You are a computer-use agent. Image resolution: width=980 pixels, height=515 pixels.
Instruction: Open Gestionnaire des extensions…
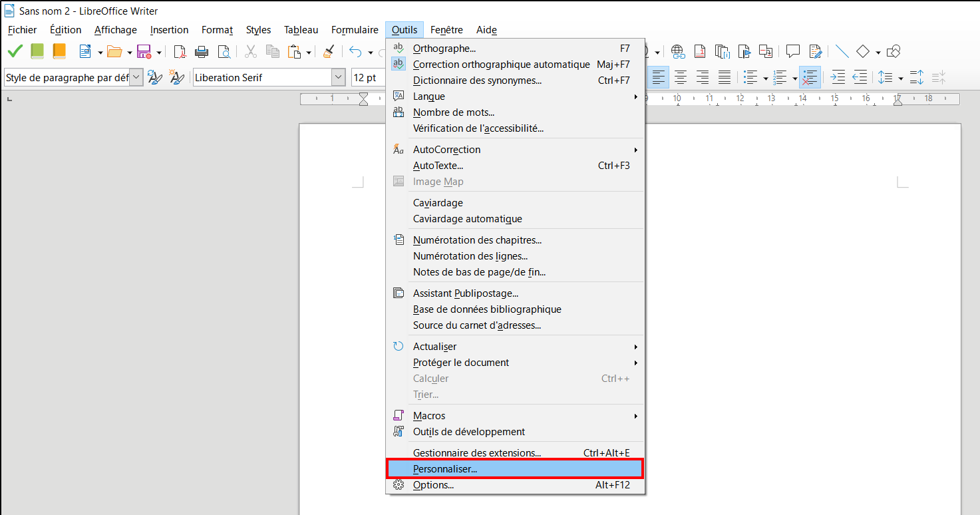(516, 453)
